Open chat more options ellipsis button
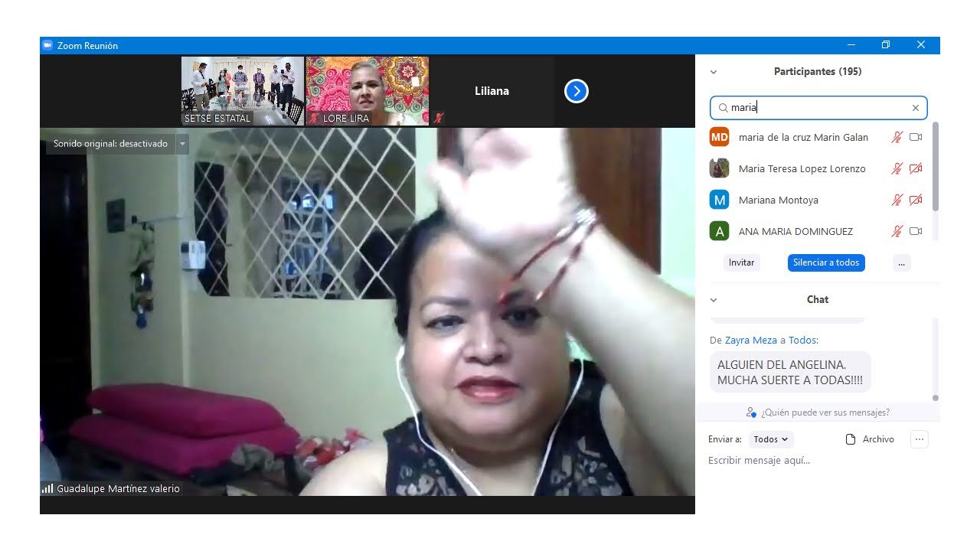The width and height of the screenshot is (980, 551). click(x=920, y=439)
